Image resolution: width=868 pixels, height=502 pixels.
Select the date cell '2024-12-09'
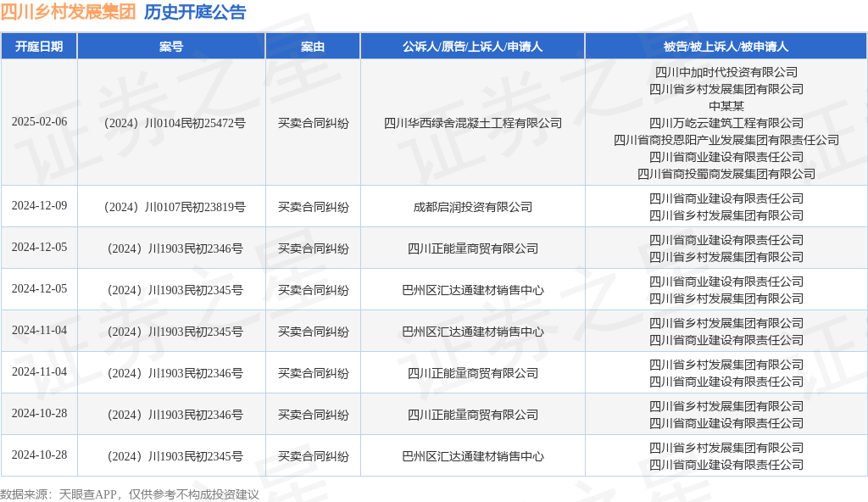coord(39,205)
